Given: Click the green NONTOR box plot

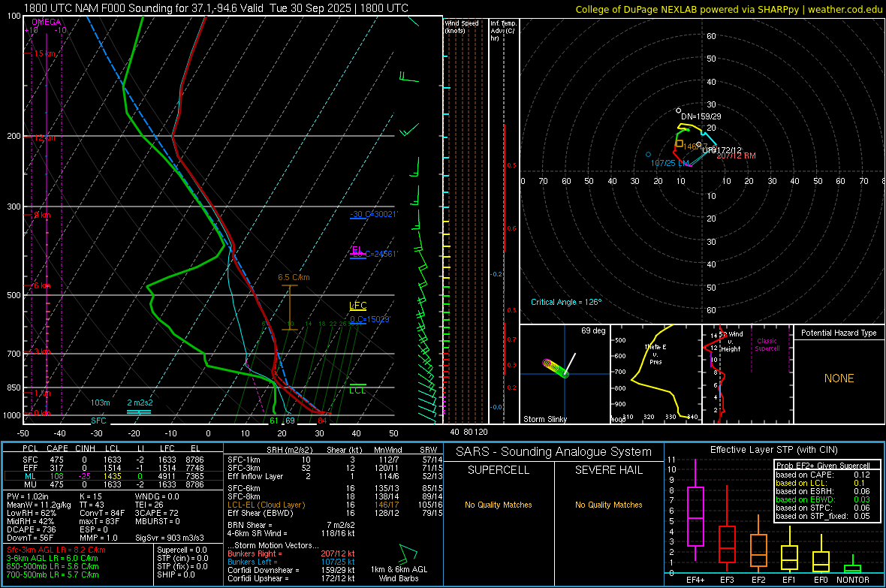Looking at the screenshot, I should click(852, 565).
